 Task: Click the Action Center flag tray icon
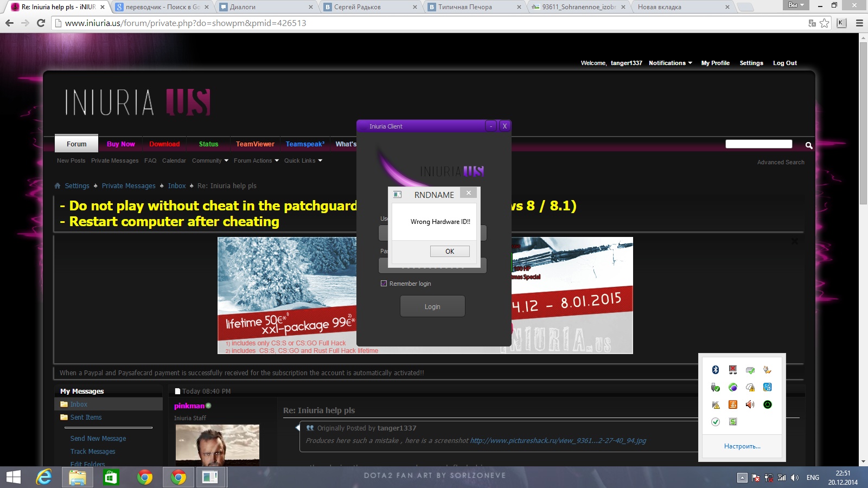tap(755, 478)
